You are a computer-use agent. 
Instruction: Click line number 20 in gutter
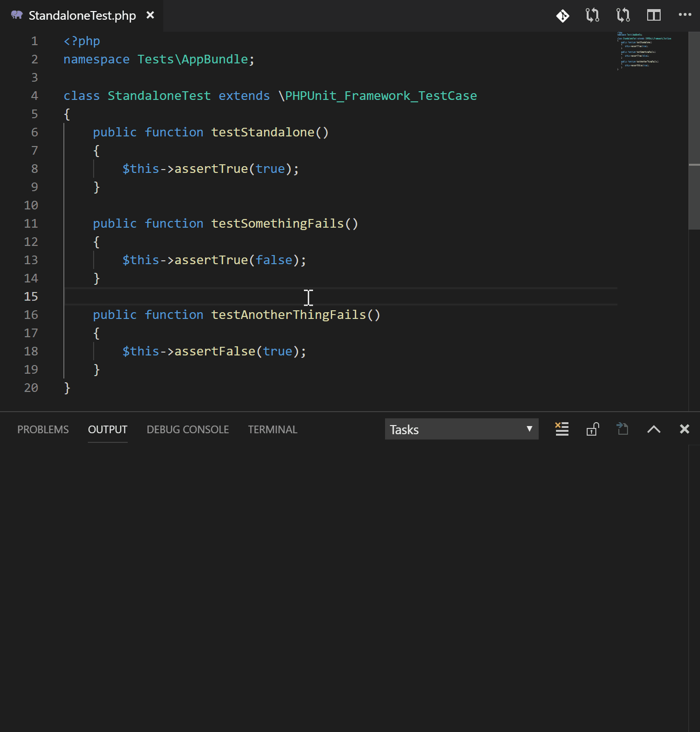31,388
